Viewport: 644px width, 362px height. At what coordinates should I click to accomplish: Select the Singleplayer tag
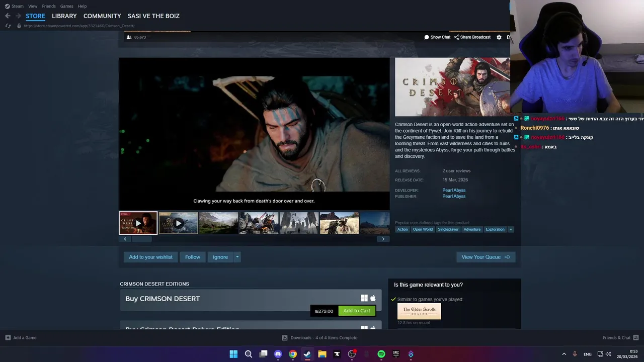point(448,229)
